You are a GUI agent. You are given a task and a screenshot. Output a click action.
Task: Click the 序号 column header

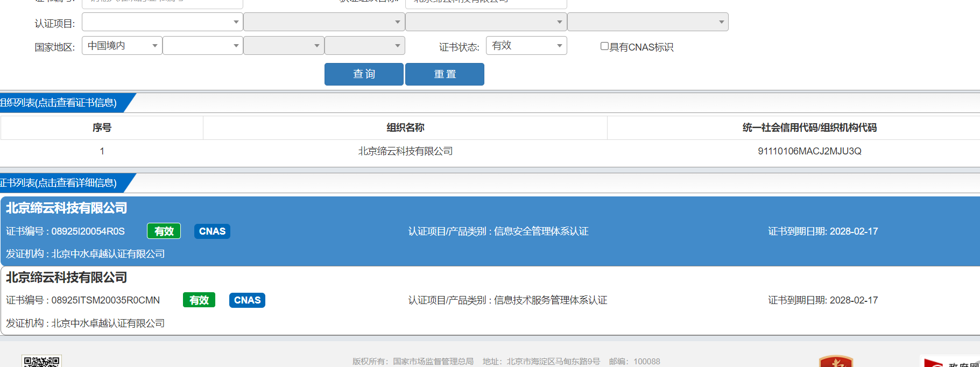[x=102, y=128]
